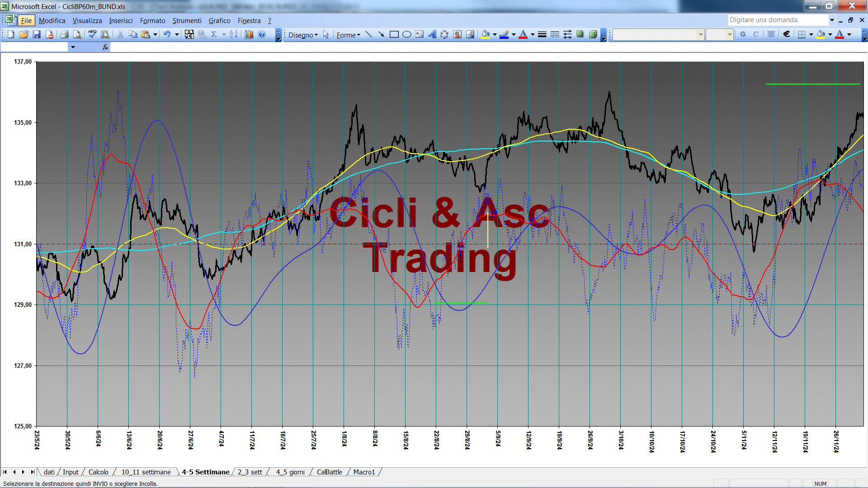868x488 pixels.
Task: Open drawing Font Color dropdown arrow
Action: pos(533,35)
